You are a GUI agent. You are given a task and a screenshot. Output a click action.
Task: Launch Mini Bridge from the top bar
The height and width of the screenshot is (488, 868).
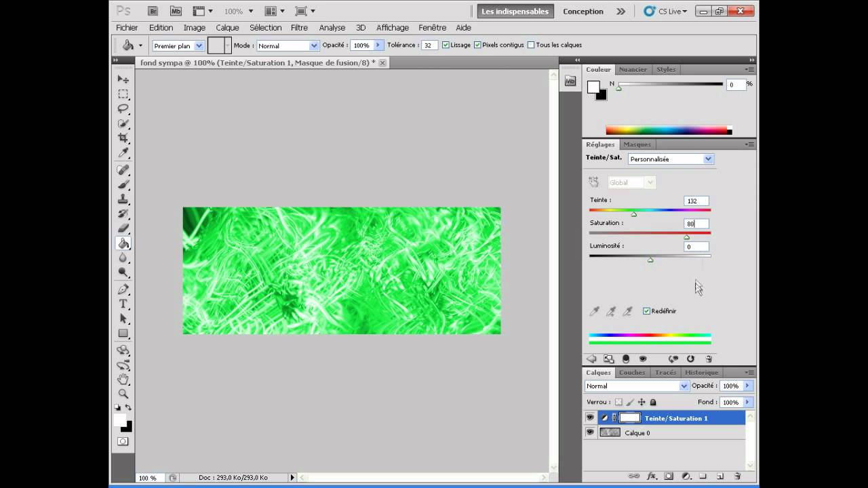point(176,12)
